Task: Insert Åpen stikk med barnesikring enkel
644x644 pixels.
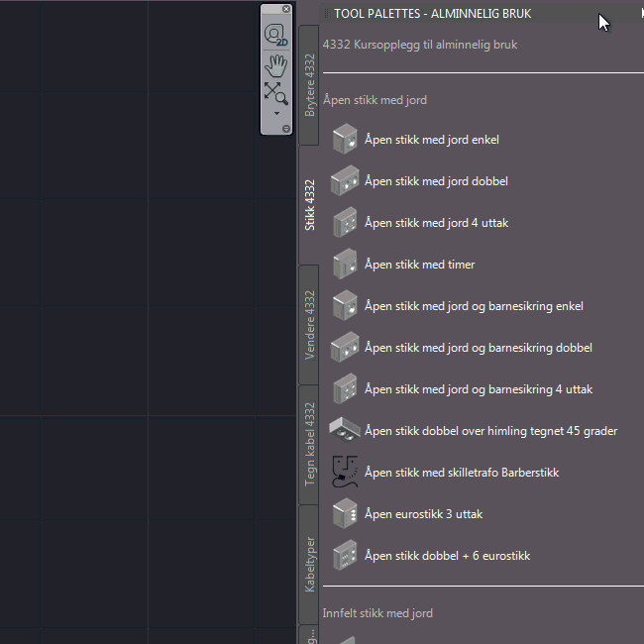Action: click(474, 306)
